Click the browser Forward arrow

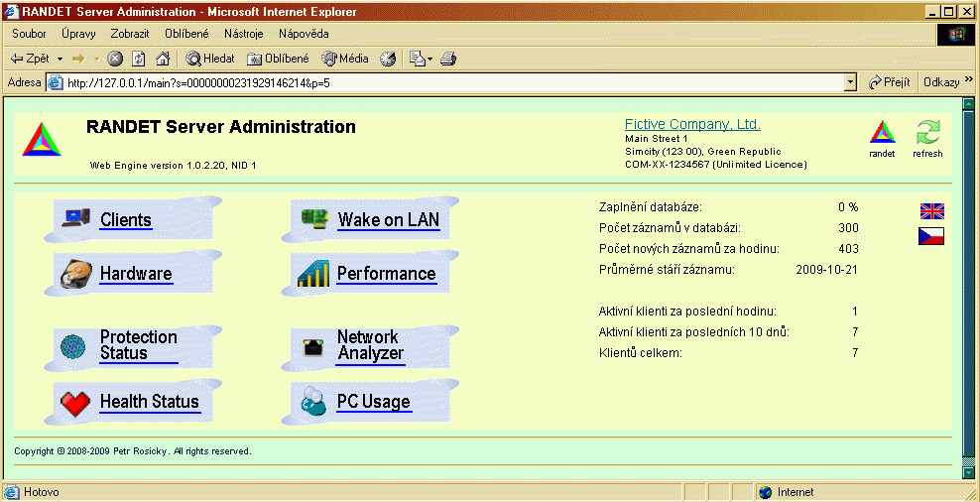point(78,59)
